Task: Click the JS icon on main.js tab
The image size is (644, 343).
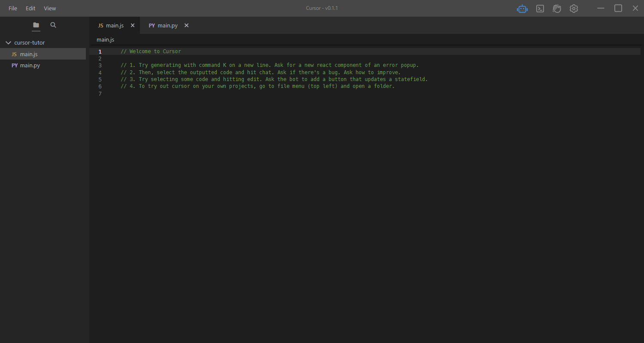Action: coord(101,26)
